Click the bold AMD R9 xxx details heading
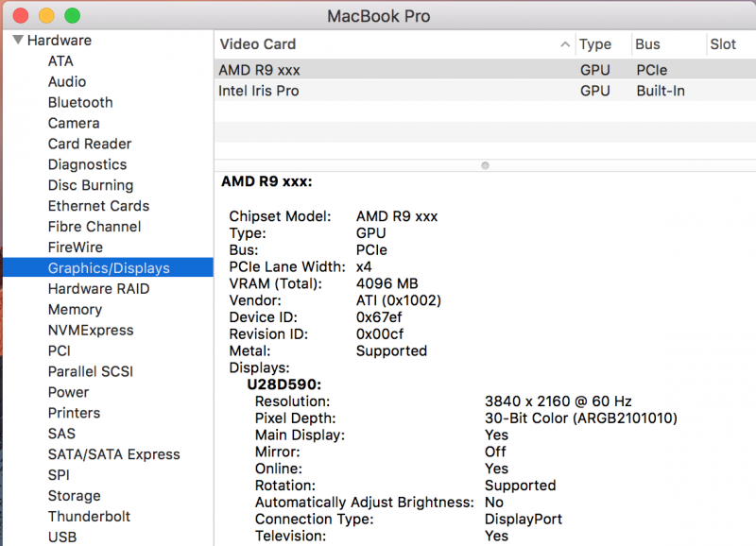This screenshot has width=756, height=546. pyautogui.click(x=266, y=181)
